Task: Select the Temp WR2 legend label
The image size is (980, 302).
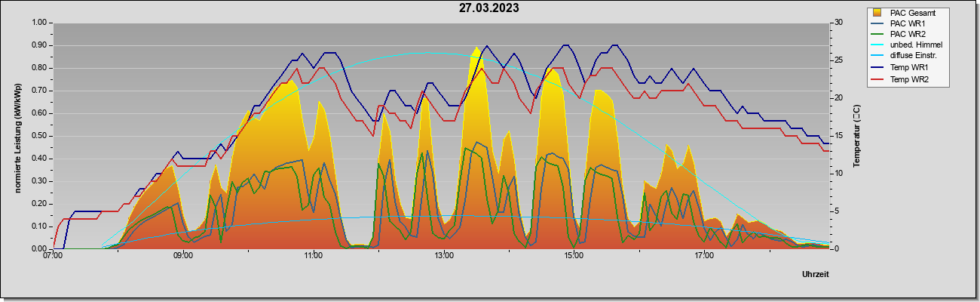Action: [x=911, y=79]
